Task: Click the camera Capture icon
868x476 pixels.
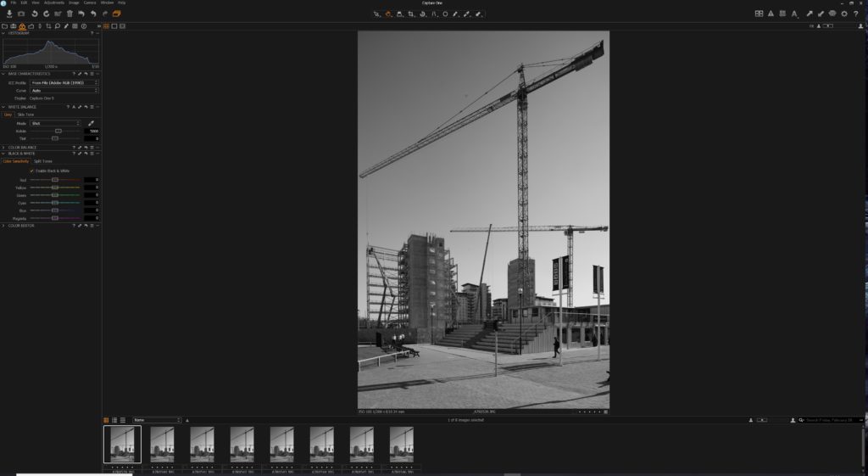Action: pyautogui.click(x=21, y=14)
